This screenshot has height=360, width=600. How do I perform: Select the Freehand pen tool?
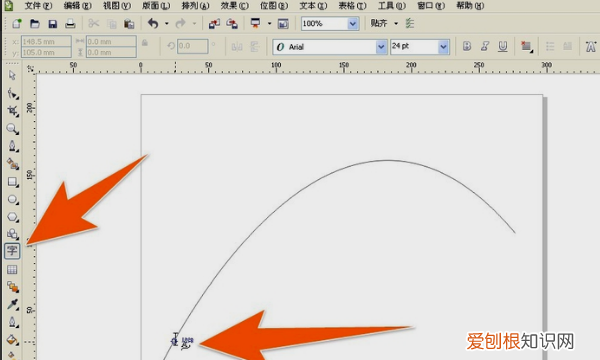click(x=13, y=147)
